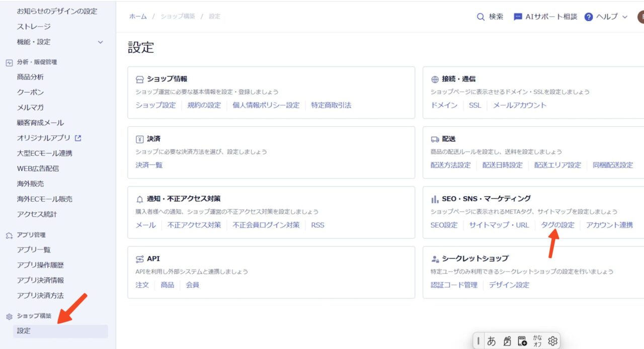Open the ヘルプ dropdown arrow
This screenshot has width=644, height=349.
[x=625, y=17]
